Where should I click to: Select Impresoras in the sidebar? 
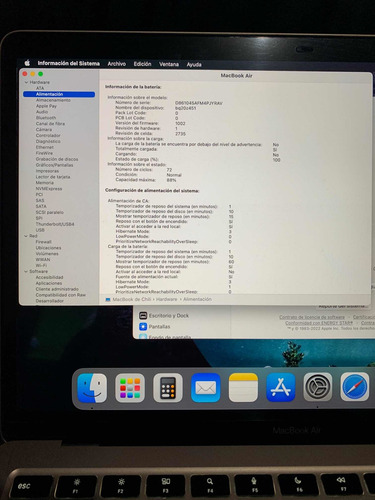click(x=47, y=171)
